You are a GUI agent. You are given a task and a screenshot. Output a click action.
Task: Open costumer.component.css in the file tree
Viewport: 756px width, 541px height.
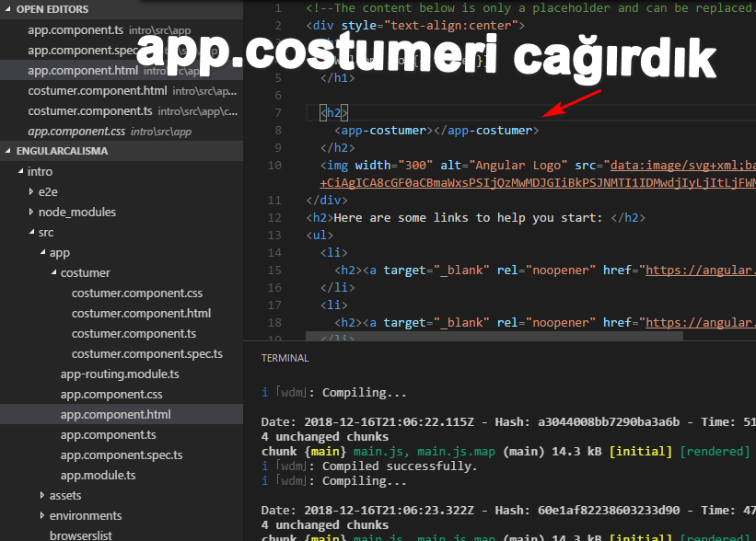pyautogui.click(x=137, y=293)
